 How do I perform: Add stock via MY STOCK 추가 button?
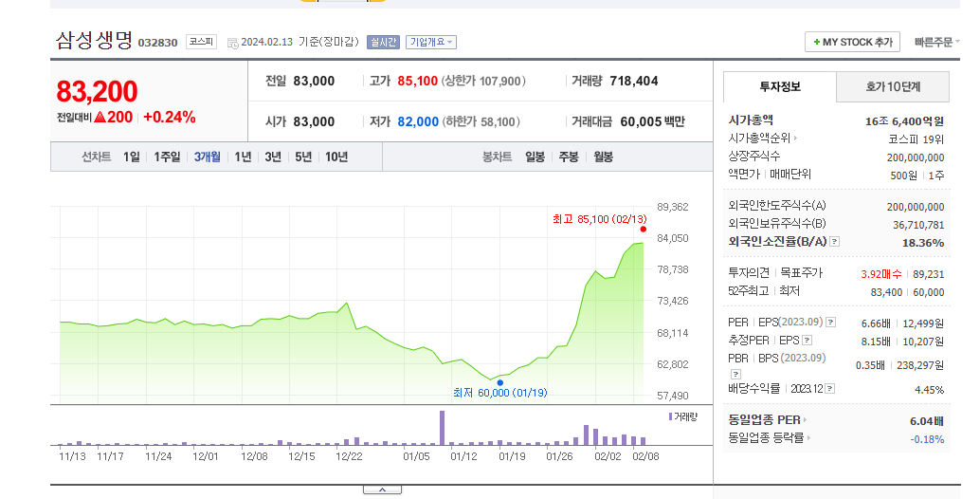[x=852, y=42]
